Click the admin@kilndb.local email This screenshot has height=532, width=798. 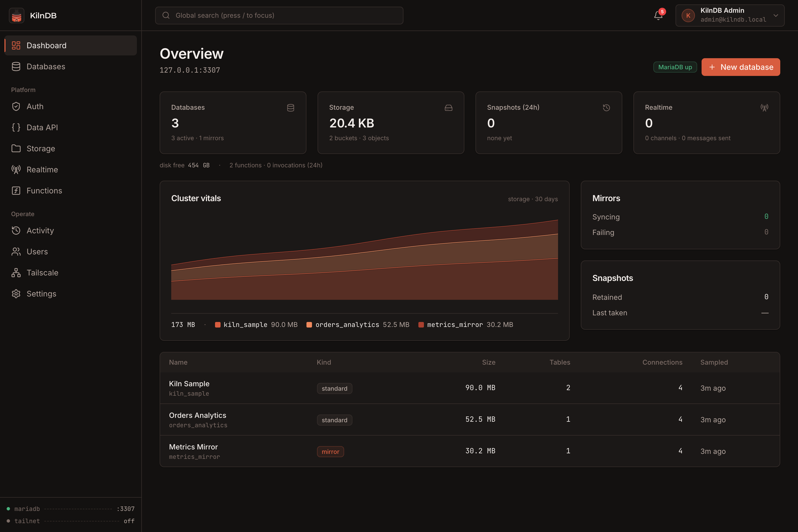[733, 20]
